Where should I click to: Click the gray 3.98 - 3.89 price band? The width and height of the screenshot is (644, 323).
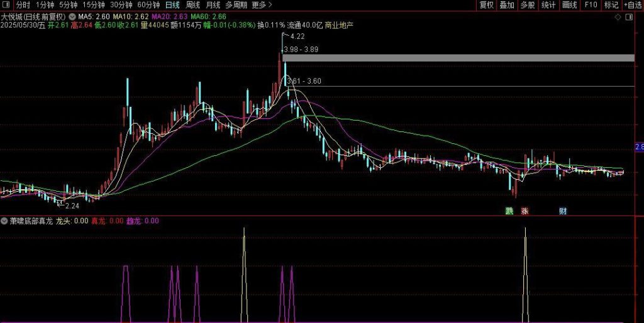459,58
